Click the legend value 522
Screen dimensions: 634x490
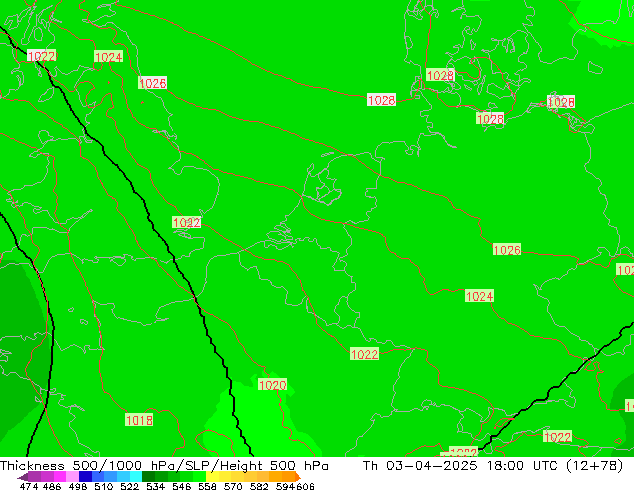click(129, 486)
